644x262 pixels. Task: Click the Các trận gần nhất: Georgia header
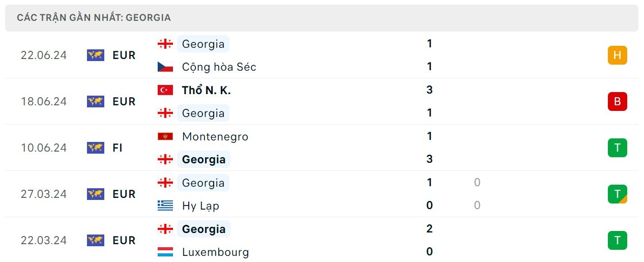[94, 18]
